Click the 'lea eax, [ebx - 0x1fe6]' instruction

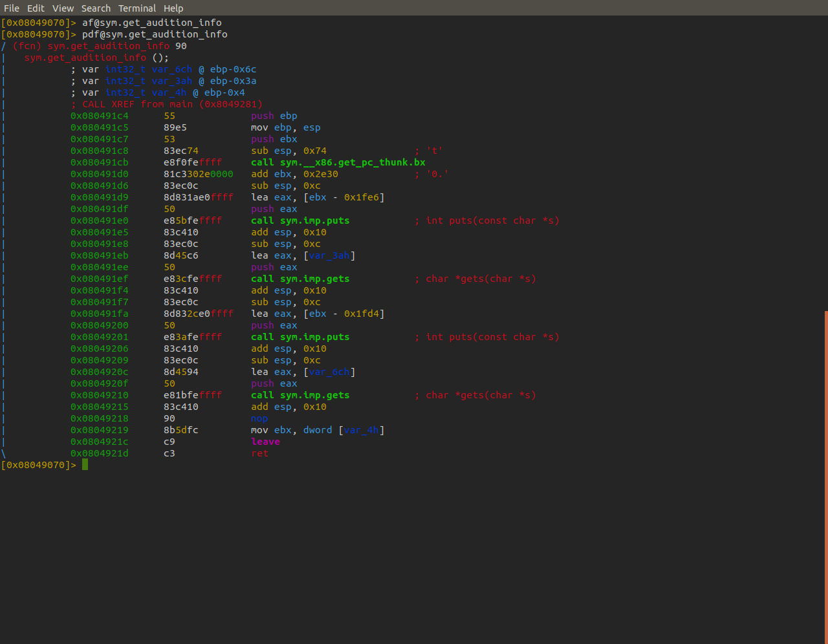pyautogui.click(x=318, y=197)
